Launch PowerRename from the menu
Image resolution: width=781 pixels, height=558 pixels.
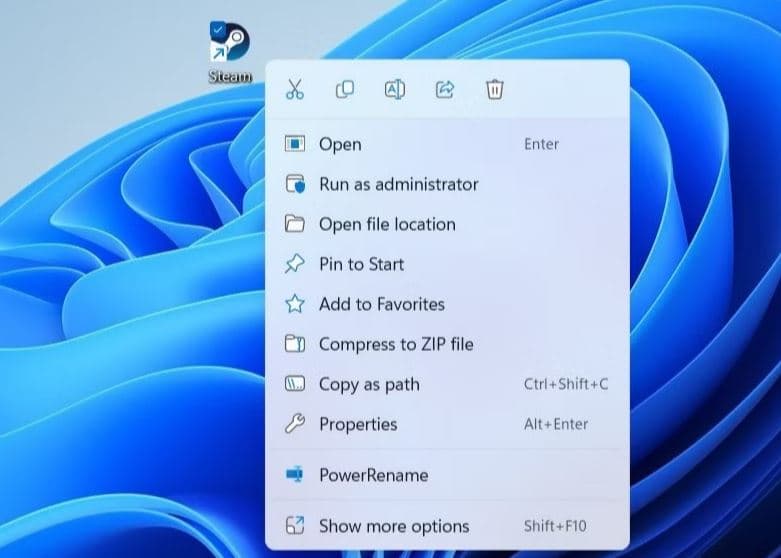point(447,475)
